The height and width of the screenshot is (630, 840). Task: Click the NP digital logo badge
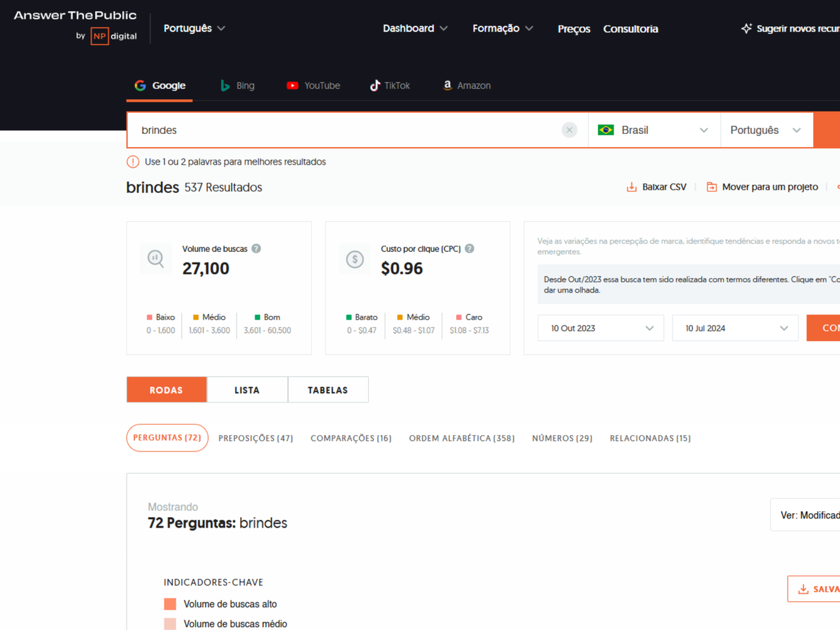pyautogui.click(x=100, y=36)
